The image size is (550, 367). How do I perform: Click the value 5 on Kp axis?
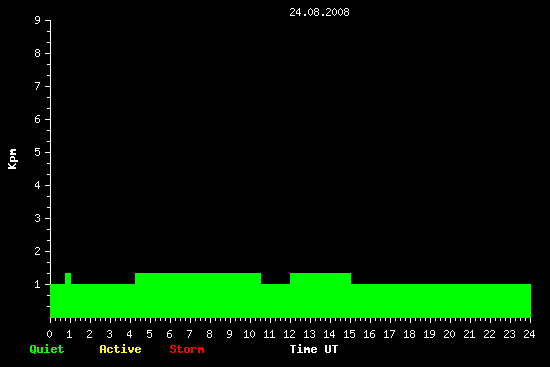click(38, 152)
